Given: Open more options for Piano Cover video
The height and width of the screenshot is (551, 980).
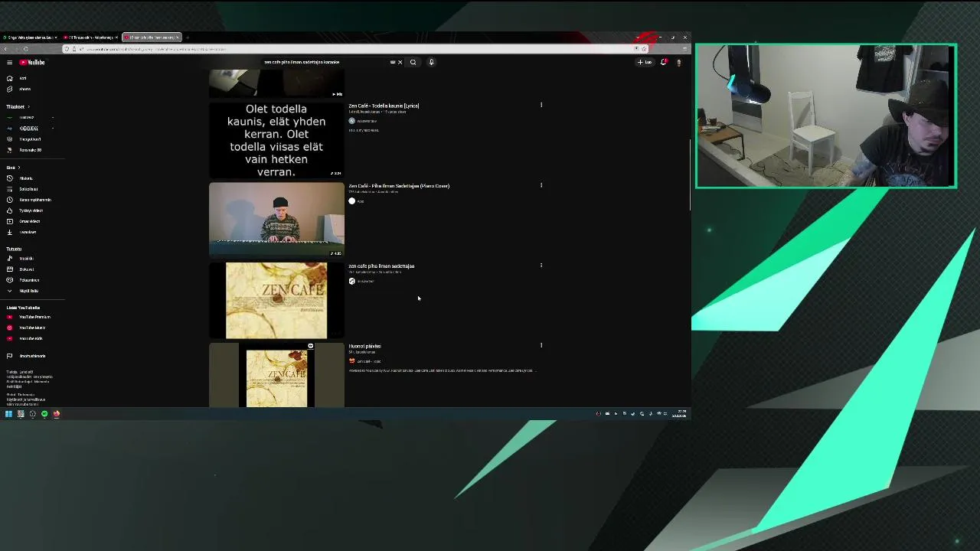Looking at the screenshot, I should [541, 185].
